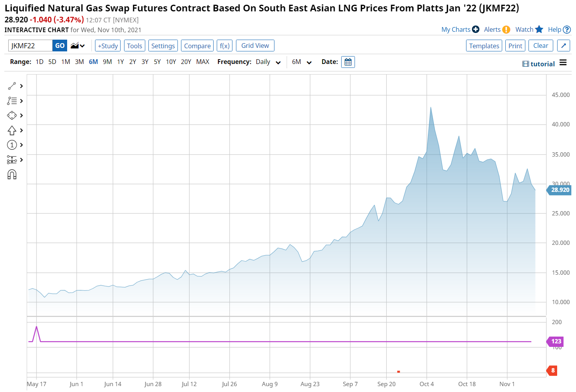576x392 pixels.
Task: Open the date picker calendar icon
Action: [348, 62]
